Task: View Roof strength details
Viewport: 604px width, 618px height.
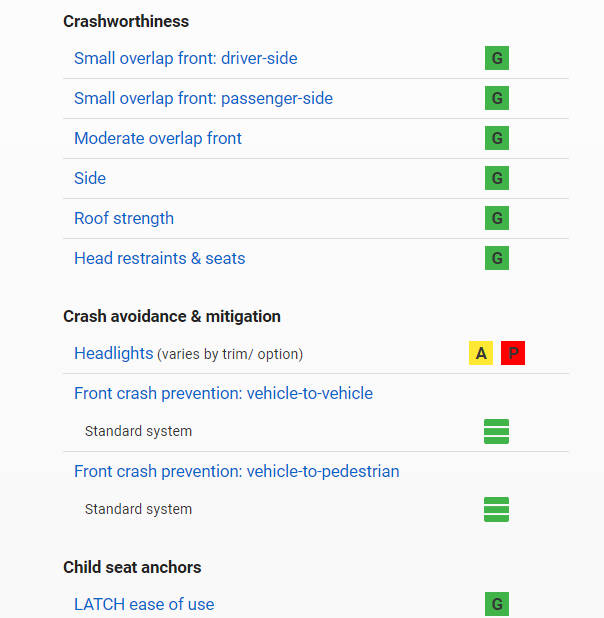Action: coord(124,218)
